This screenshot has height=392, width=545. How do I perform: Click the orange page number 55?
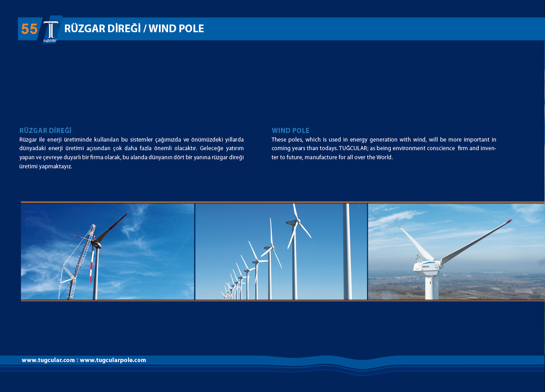(29, 29)
